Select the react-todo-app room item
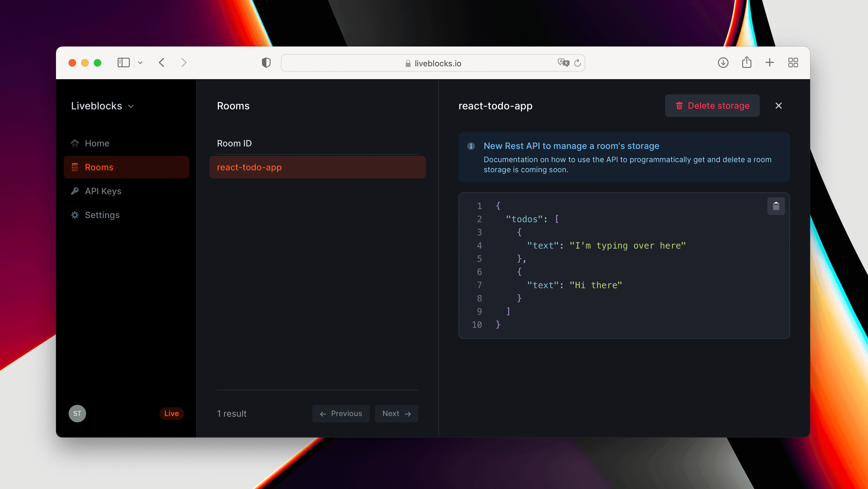This screenshot has width=868, height=489. pos(318,167)
